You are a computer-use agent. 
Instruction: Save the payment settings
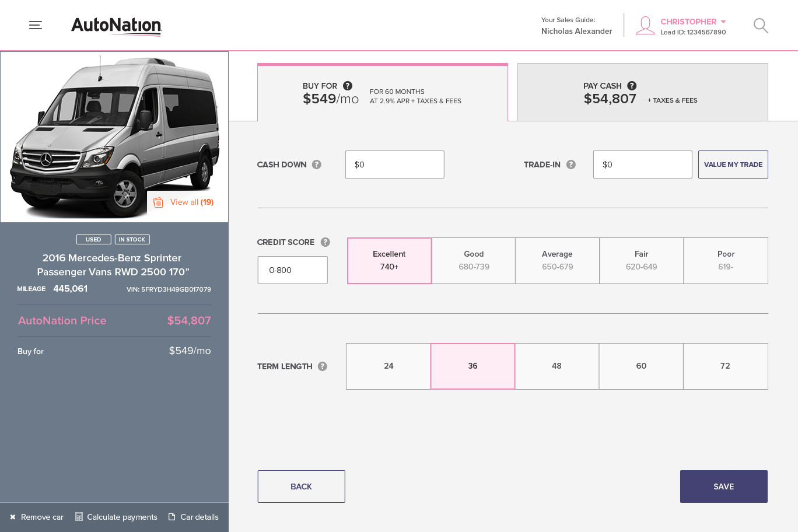pos(724,487)
